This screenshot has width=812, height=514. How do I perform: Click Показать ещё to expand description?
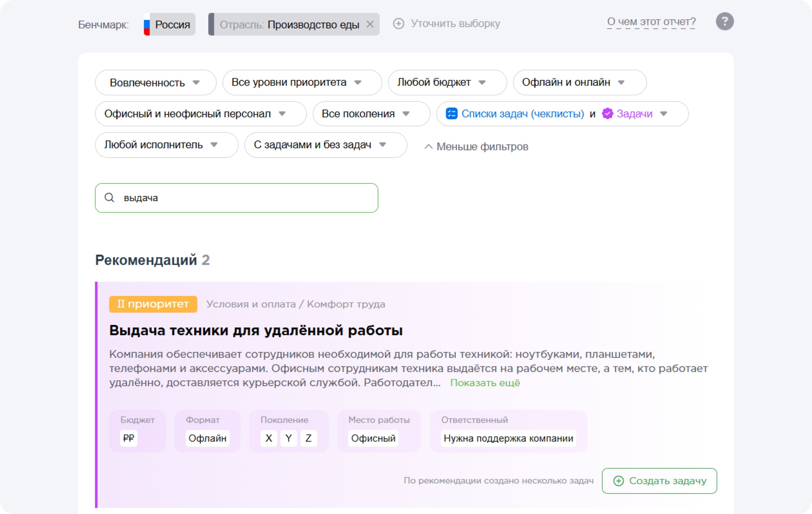pos(485,383)
